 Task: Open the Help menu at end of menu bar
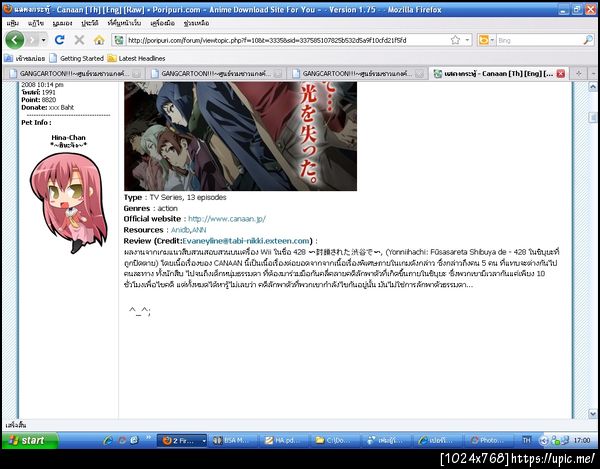click(196, 23)
